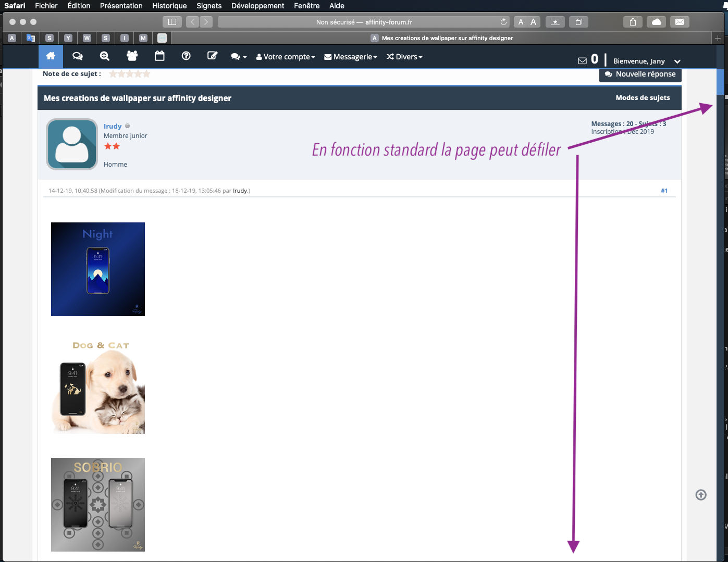Open the question mark help icon
This screenshot has width=728, height=562.
click(x=186, y=56)
